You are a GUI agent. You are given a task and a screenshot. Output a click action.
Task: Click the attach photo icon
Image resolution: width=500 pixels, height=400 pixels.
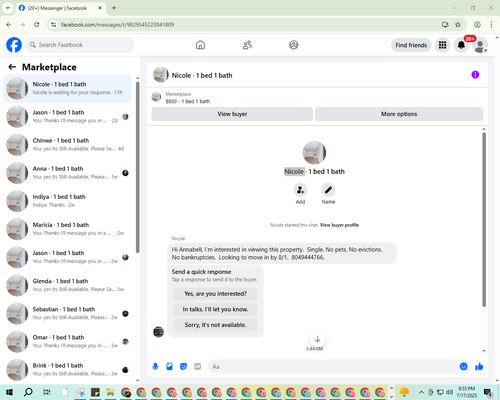tap(170, 367)
